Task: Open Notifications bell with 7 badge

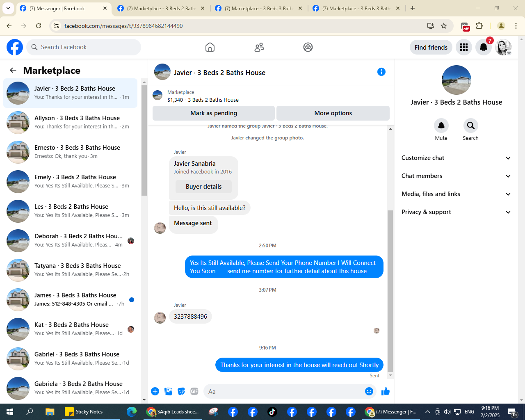Action: point(484,47)
